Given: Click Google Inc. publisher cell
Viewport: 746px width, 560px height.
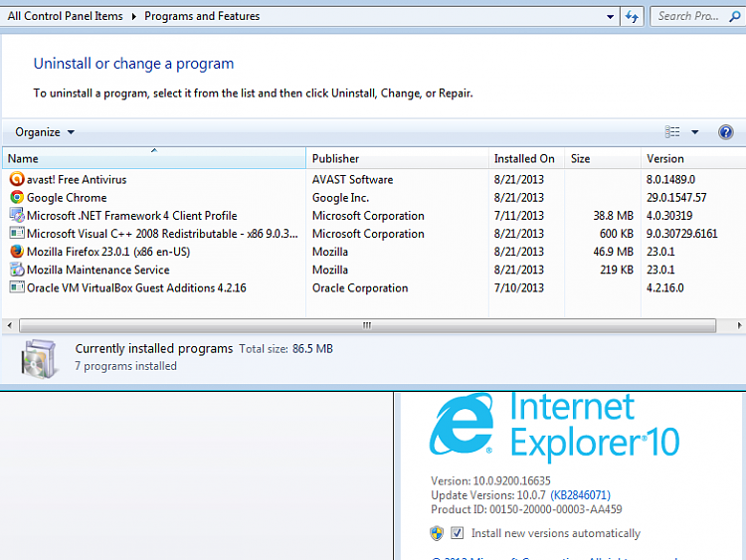Looking at the screenshot, I should [x=340, y=198].
